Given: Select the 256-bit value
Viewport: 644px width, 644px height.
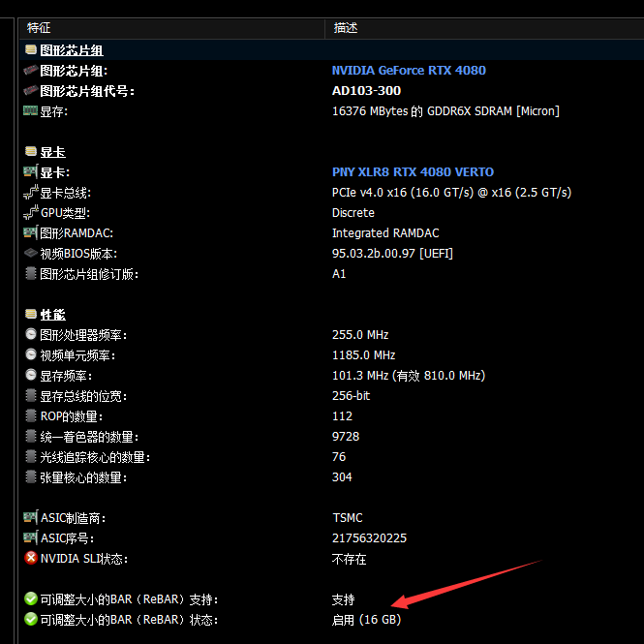Looking at the screenshot, I should 351,395.
